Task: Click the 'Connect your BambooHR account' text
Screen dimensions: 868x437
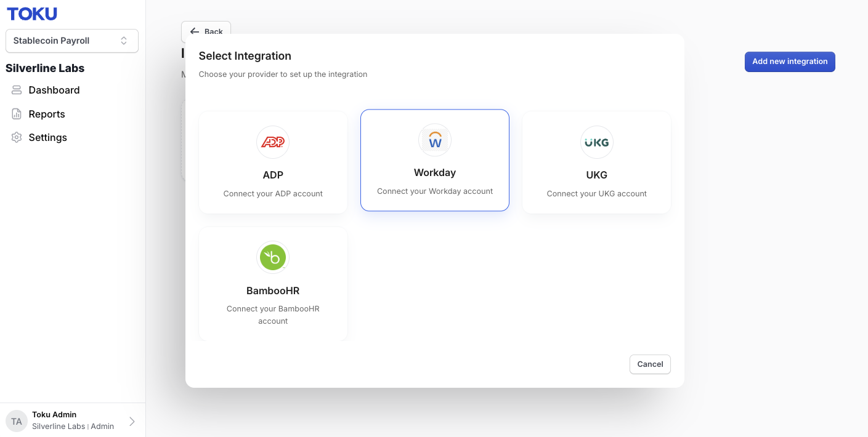Action: coord(273,315)
